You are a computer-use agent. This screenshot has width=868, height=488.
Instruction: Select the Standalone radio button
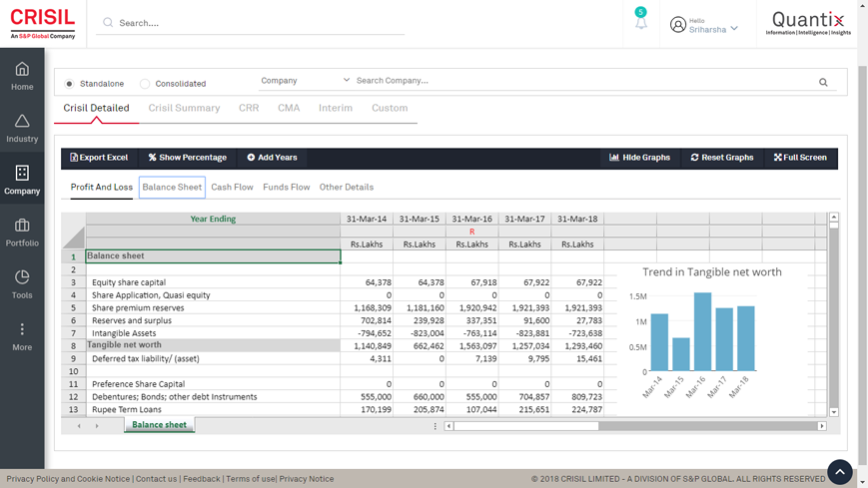70,84
